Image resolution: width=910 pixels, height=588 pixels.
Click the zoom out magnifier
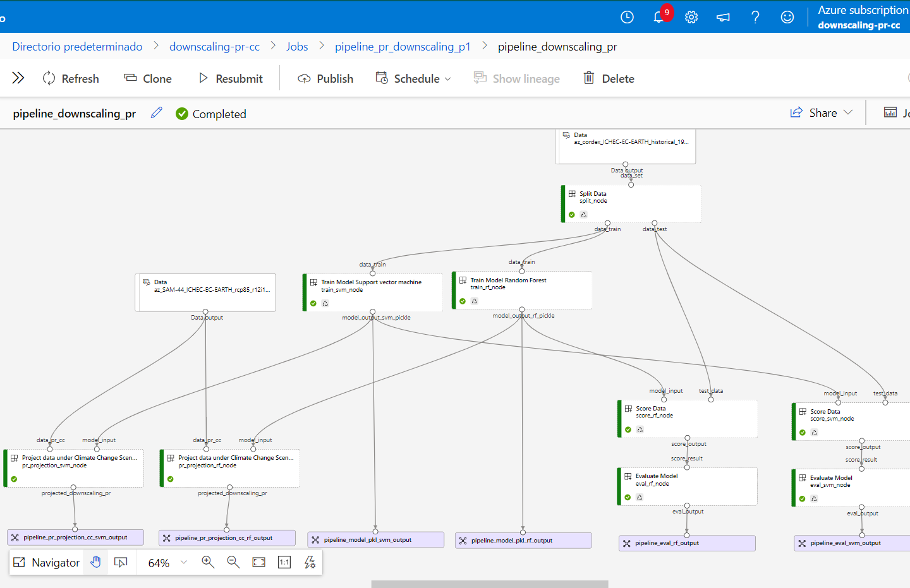[x=233, y=562]
